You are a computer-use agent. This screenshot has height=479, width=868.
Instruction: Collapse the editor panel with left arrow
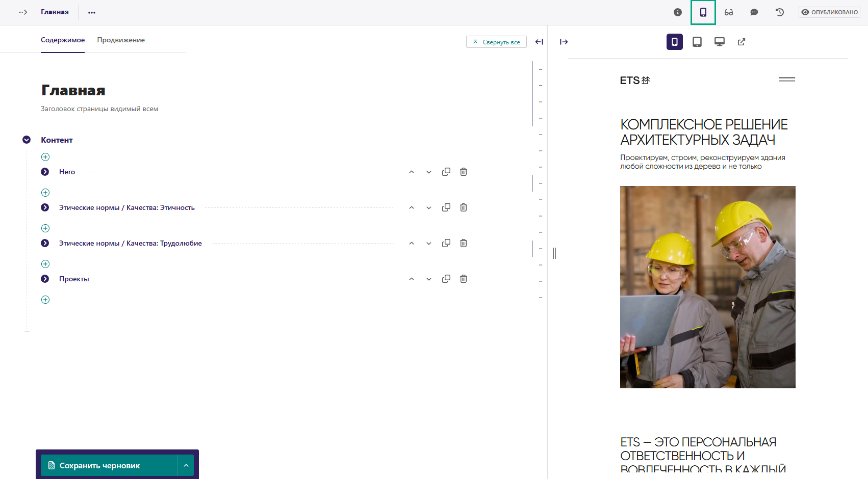tap(539, 42)
